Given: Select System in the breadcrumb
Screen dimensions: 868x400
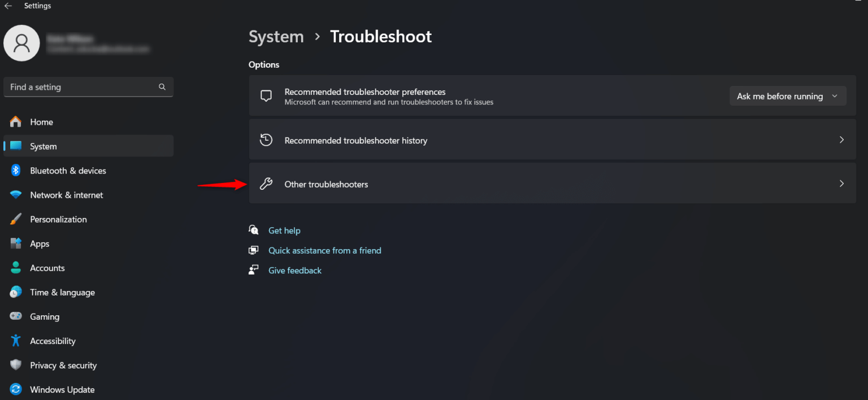Looking at the screenshot, I should point(276,36).
